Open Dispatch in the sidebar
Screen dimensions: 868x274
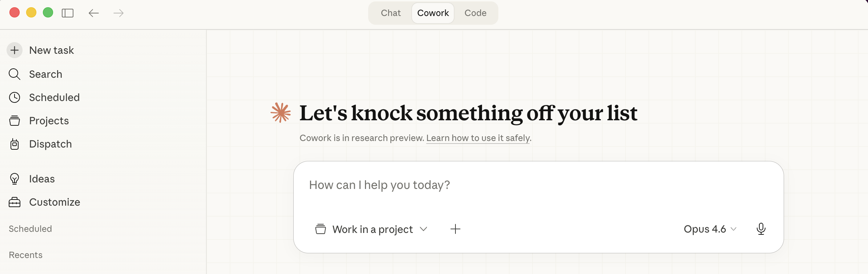pyautogui.click(x=50, y=144)
